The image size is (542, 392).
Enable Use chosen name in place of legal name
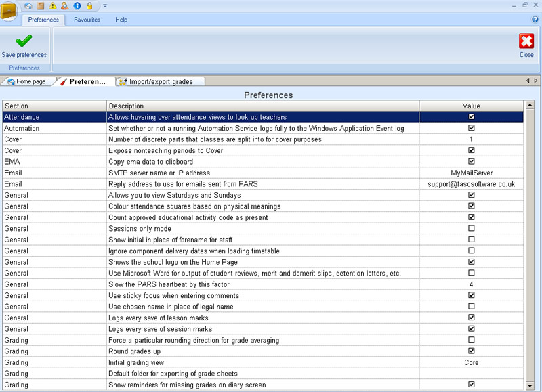471,306
